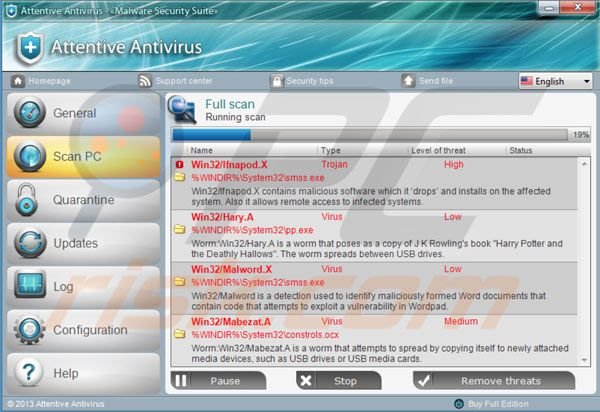The height and width of the screenshot is (412, 600).
Task: Sort by Level of threat column header
Action: click(438, 150)
